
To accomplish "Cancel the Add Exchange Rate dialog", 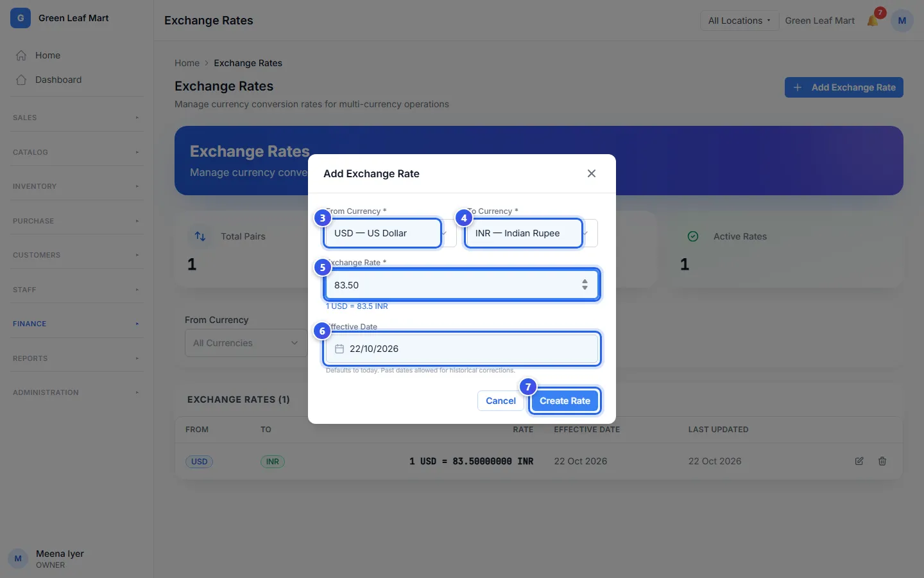I will tap(501, 401).
